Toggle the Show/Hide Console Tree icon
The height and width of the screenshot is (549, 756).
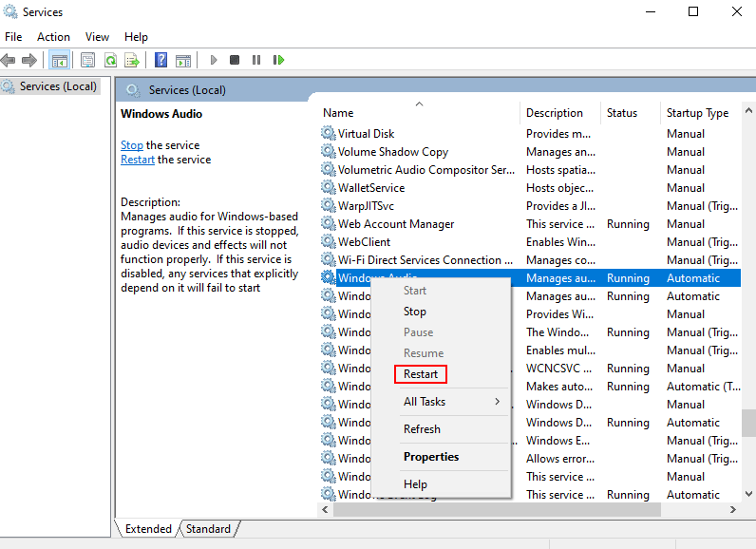coord(60,60)
